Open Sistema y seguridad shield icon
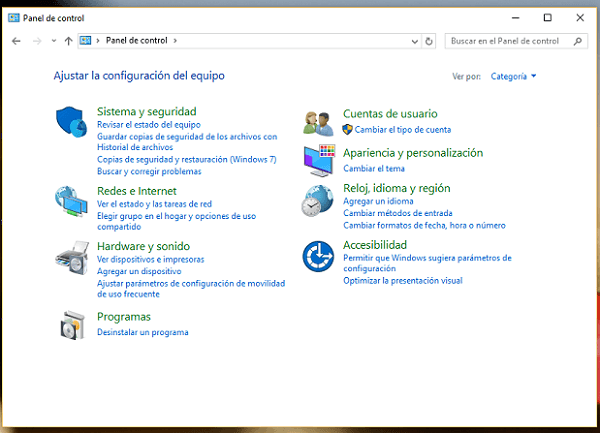This screenshot has width=600, height=433. [x=71, y=122]
